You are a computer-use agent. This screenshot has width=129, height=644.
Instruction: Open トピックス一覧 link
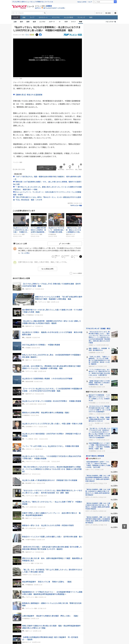111,22
